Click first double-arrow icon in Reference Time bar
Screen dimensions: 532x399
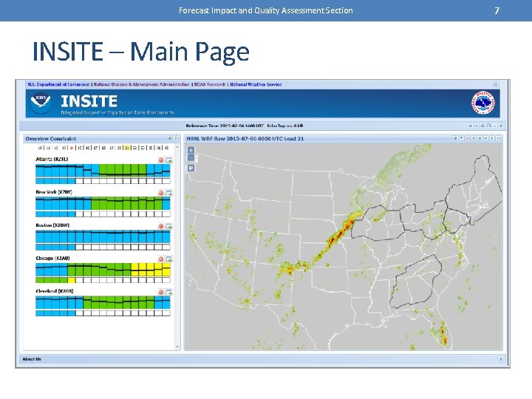(471, 126)
